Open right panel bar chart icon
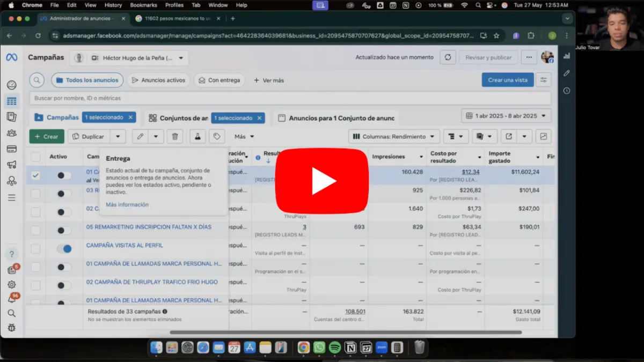 pos(566,56)
